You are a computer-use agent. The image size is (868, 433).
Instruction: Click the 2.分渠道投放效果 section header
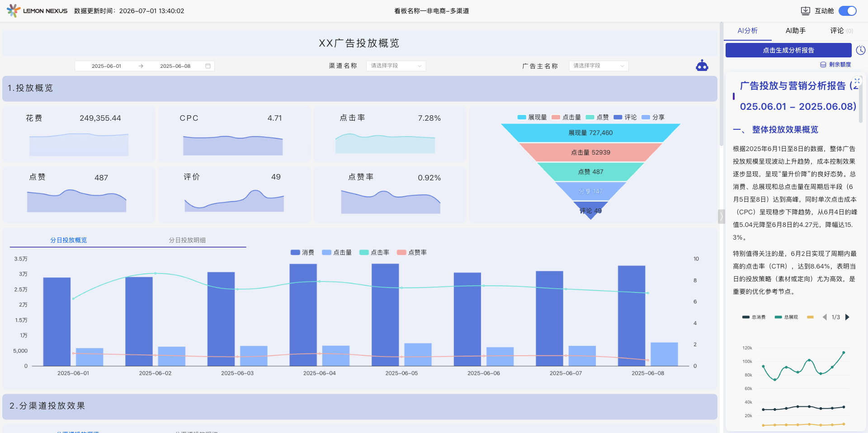[x=360, y=406]
